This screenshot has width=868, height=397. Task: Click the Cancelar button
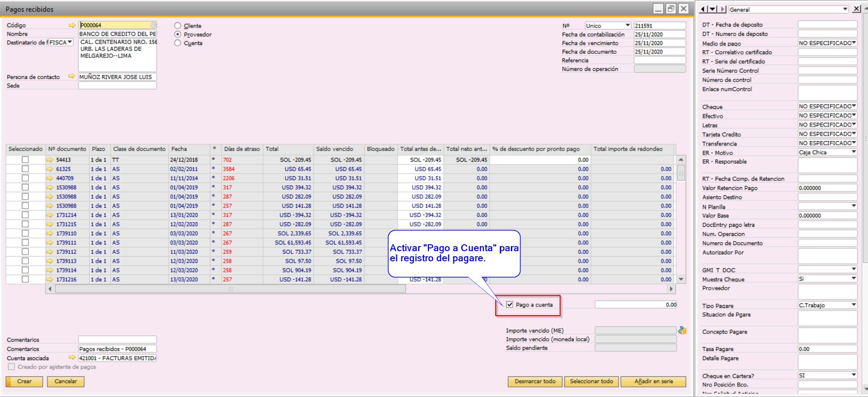click(x=66, y=381)
